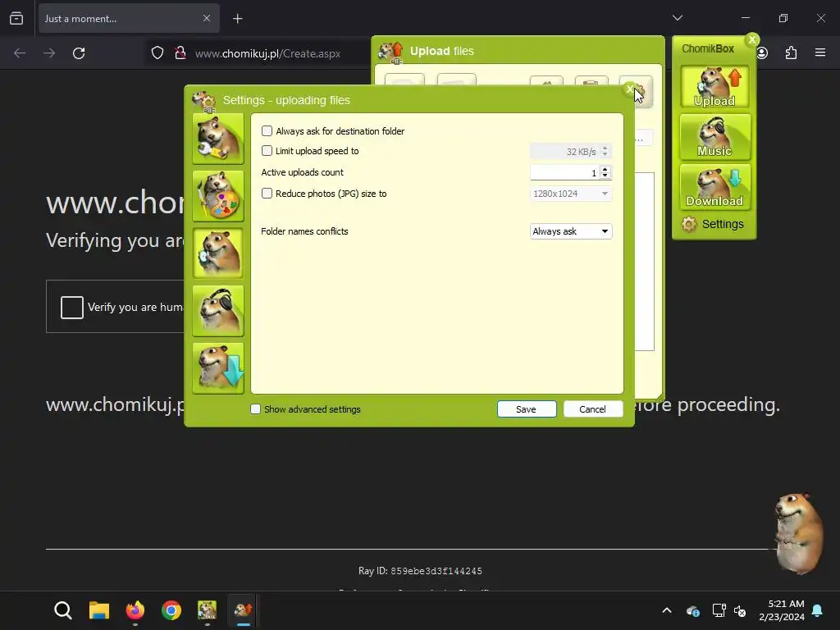Open File Explorer from taskbar

[99, 610]
